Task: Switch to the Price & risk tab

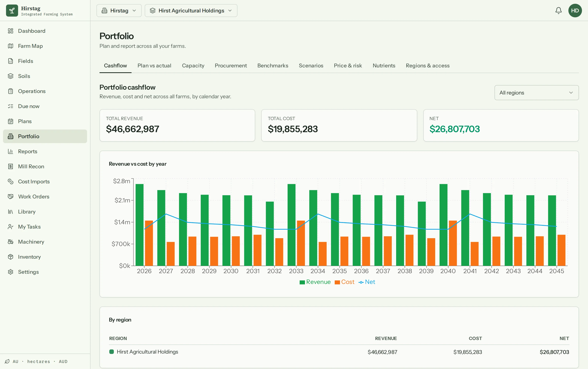Action: pos(348,66)
